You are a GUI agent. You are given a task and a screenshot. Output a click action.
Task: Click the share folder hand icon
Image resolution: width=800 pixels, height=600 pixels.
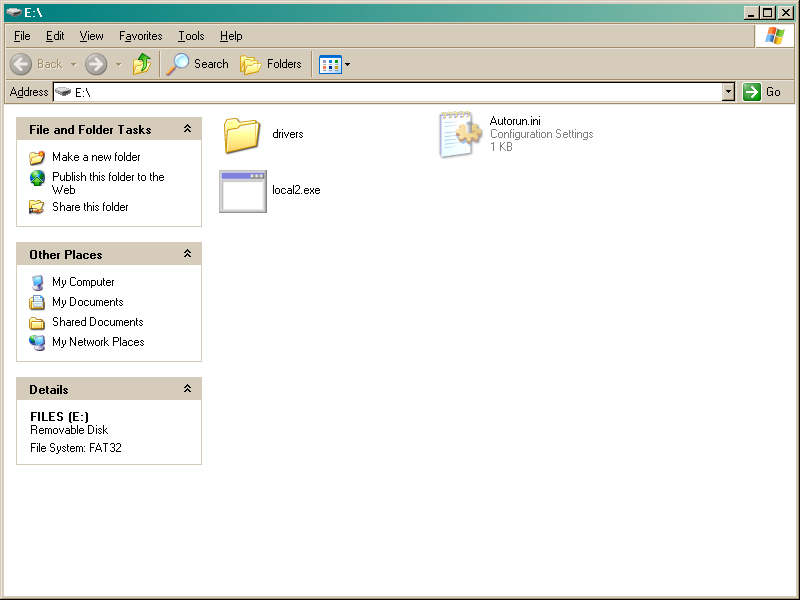click(x=37, y=207)
